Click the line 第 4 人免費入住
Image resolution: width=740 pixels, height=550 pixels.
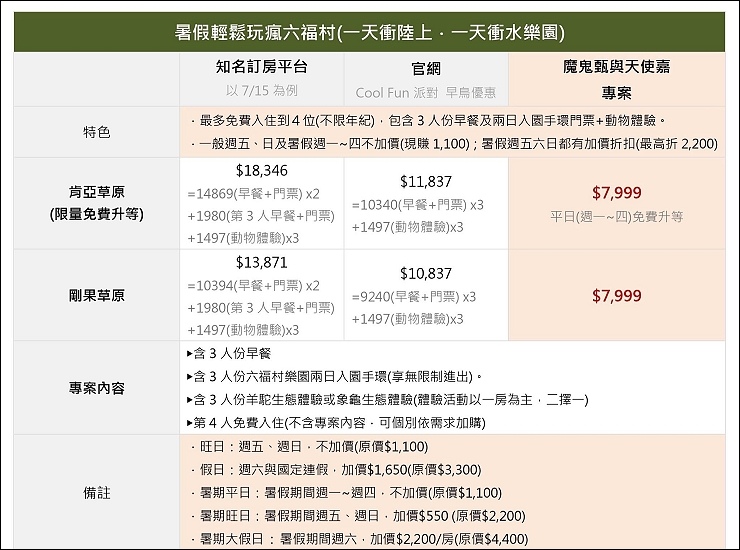[336, 423]
